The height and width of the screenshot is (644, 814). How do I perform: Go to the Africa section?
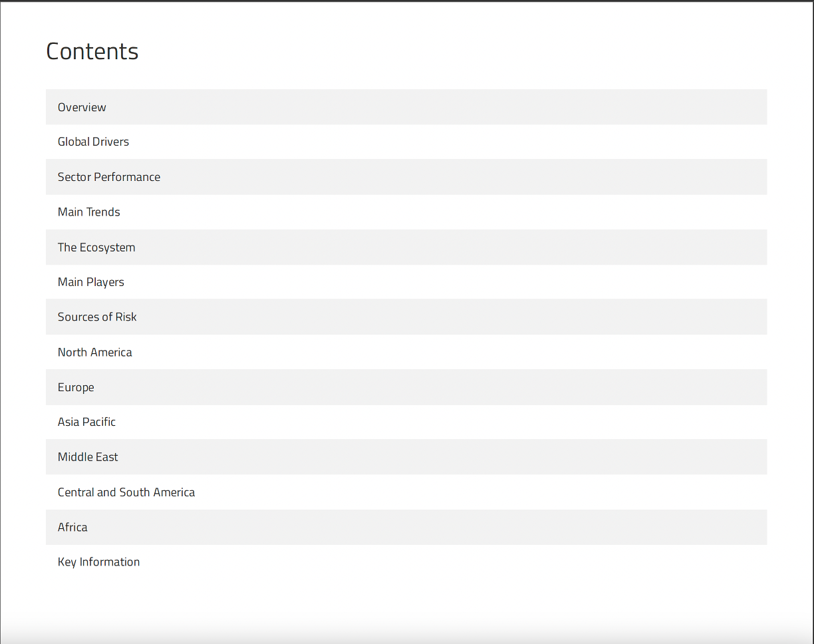tap(72, 527)
